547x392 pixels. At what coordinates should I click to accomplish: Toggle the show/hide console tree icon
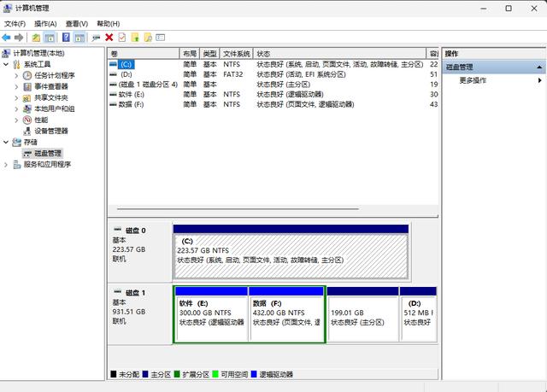tap(50, 38)
